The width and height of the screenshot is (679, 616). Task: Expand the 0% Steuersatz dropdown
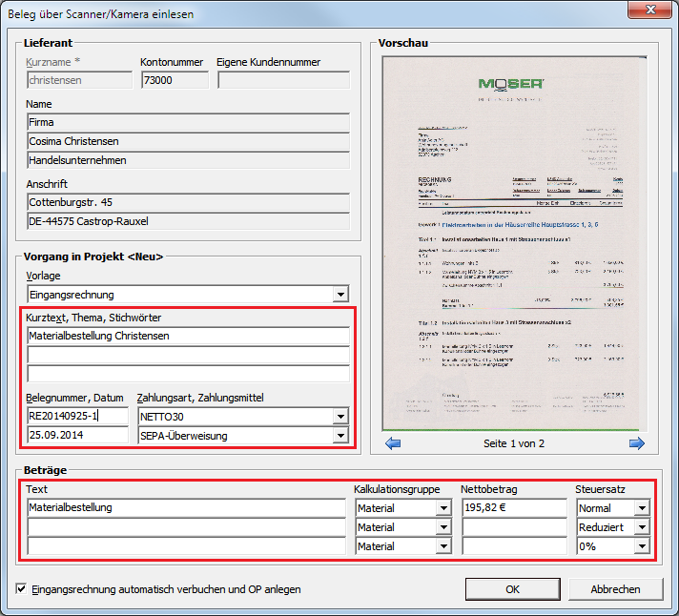(x=643, y=546)
